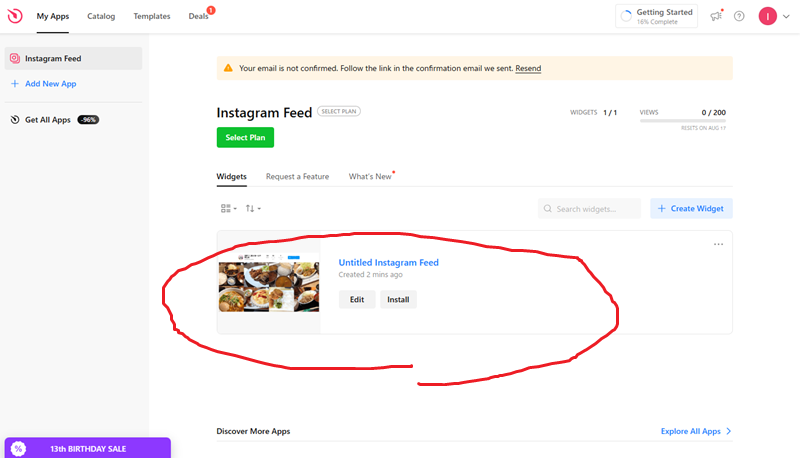Click the search magnifier icon
The image size is (800, 458).
(547, 209)
